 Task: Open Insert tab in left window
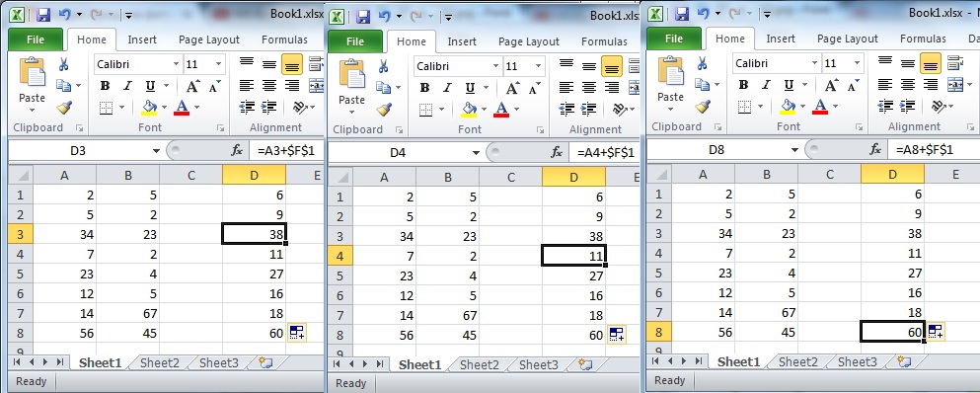[142, 39]
